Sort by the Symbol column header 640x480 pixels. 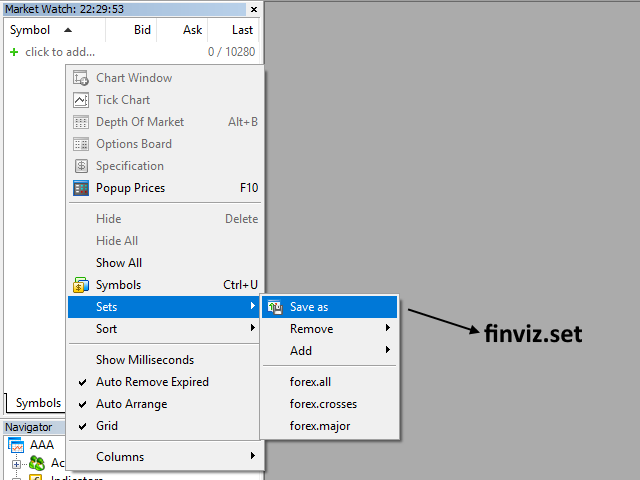30,30
